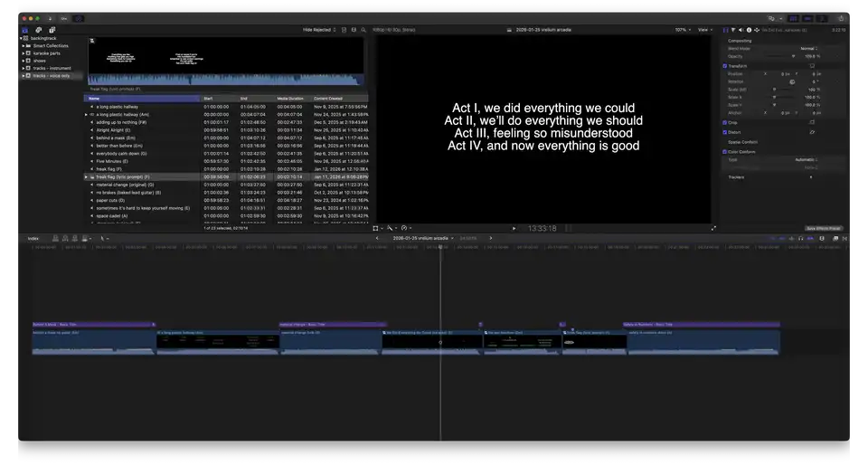Open the viewer zoom 107% dropdown

(683, 30)
